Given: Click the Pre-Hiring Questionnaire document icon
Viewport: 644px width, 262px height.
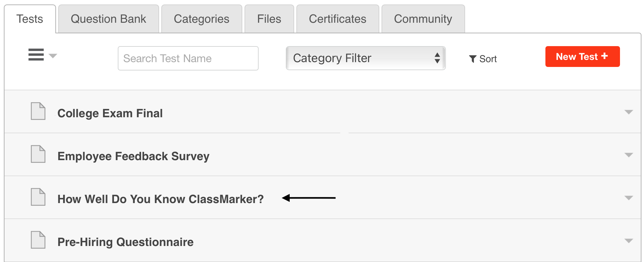Looking at the screenshot, I should click(x=38, y=240).
